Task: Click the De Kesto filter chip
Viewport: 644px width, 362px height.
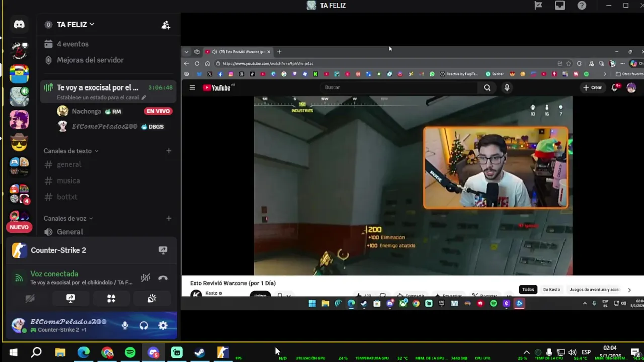Action: point(551,290)
